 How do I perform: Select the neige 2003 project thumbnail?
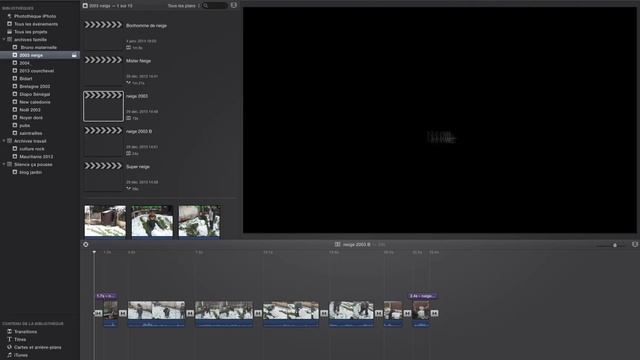point(103,106)
